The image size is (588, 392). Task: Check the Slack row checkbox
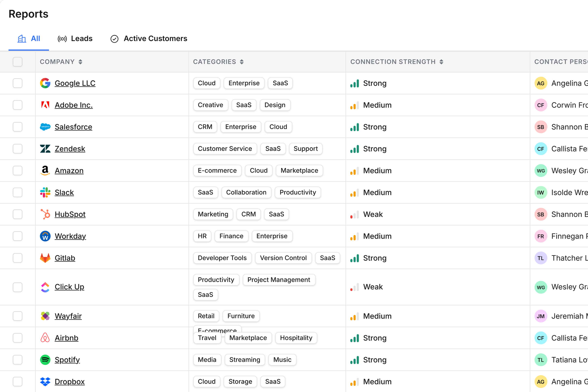pyautogui.click(x=17, y=192)
